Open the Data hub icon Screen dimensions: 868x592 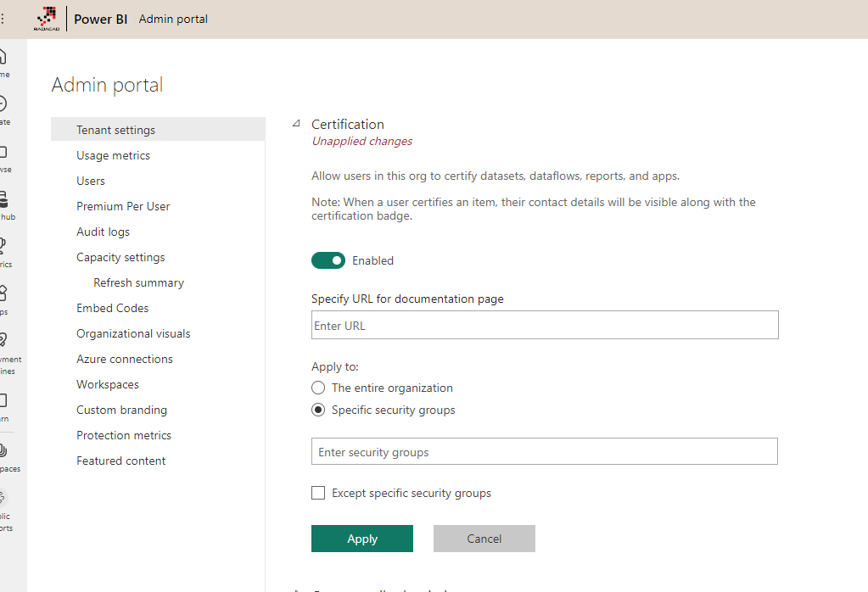click(x=4, y=200)
